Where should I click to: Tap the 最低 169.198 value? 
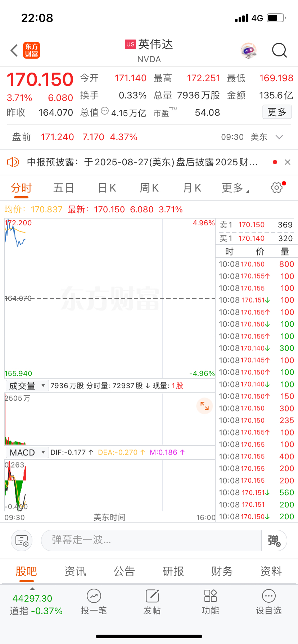point(276,78)
